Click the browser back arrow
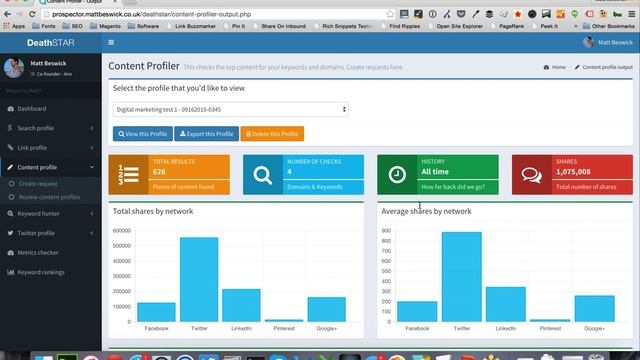 [x=7, y=14]
